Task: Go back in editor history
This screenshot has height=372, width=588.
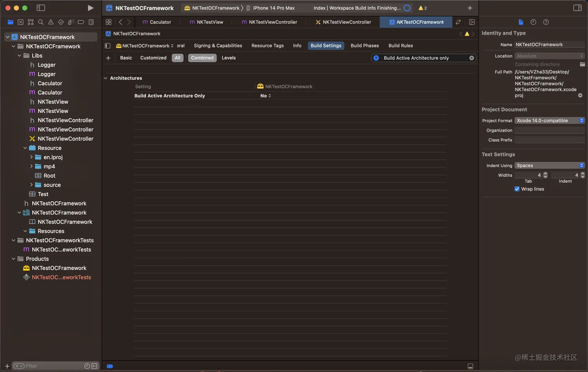Action: point(121,22)
